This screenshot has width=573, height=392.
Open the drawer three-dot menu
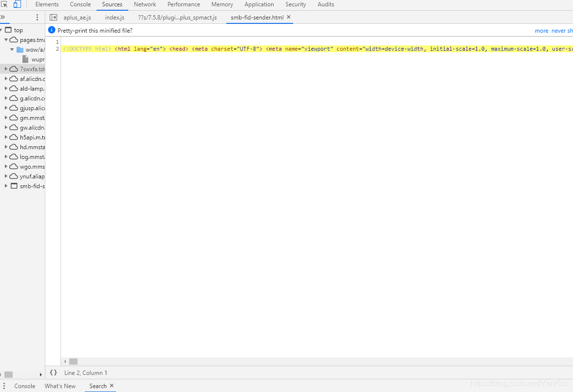(4, 386)
